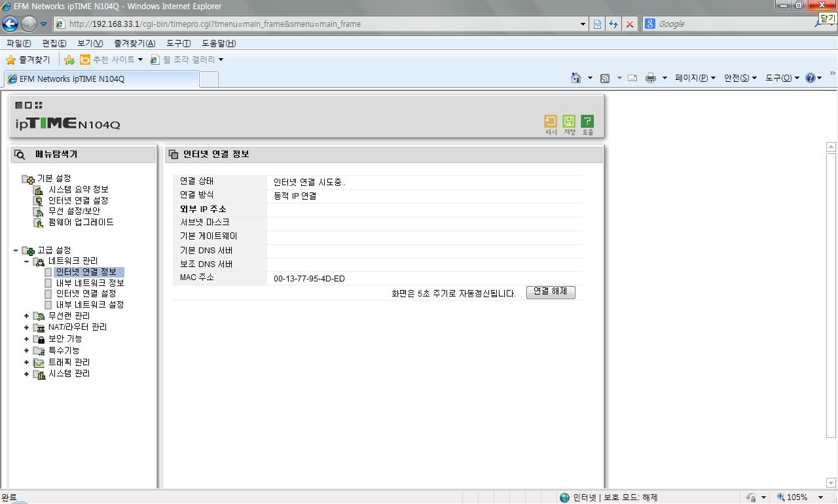
Task: Click the RSS feeds icon in command bar
Action: click(x=605, y=78)
